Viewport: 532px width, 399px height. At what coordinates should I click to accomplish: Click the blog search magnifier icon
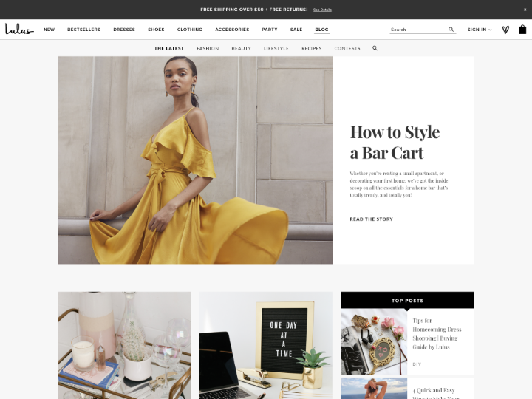point(375,48)
